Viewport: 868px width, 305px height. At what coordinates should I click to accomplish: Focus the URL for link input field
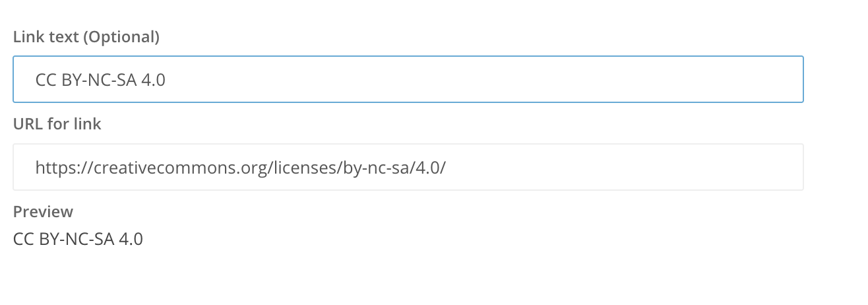pyautogui.click(x=408, y=167)
